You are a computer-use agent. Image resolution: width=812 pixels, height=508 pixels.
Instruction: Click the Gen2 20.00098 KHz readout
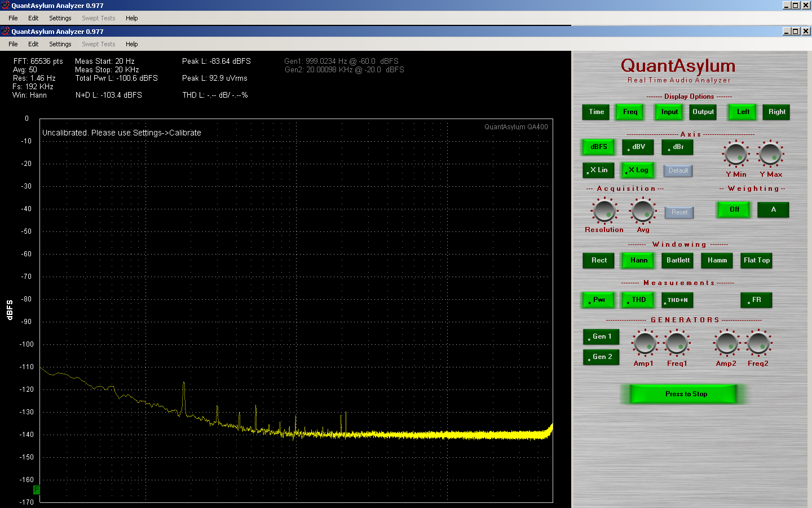click(344, 69)
